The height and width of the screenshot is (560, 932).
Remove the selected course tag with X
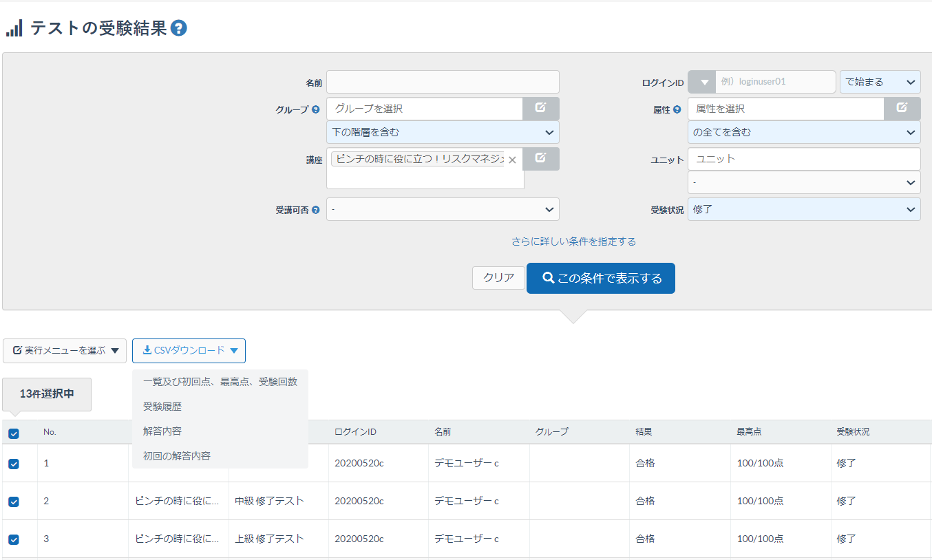512,160
